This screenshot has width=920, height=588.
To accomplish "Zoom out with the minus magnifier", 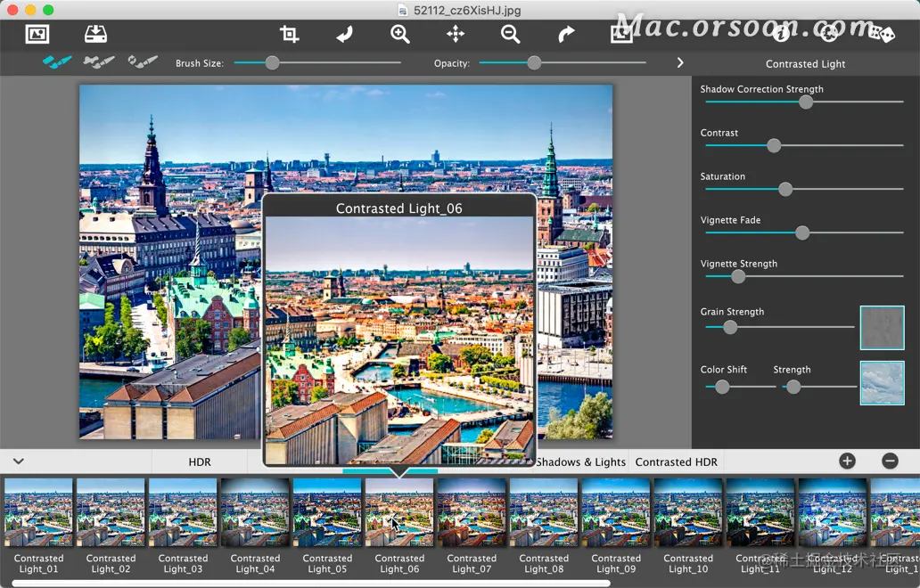I will click(511, 34).
